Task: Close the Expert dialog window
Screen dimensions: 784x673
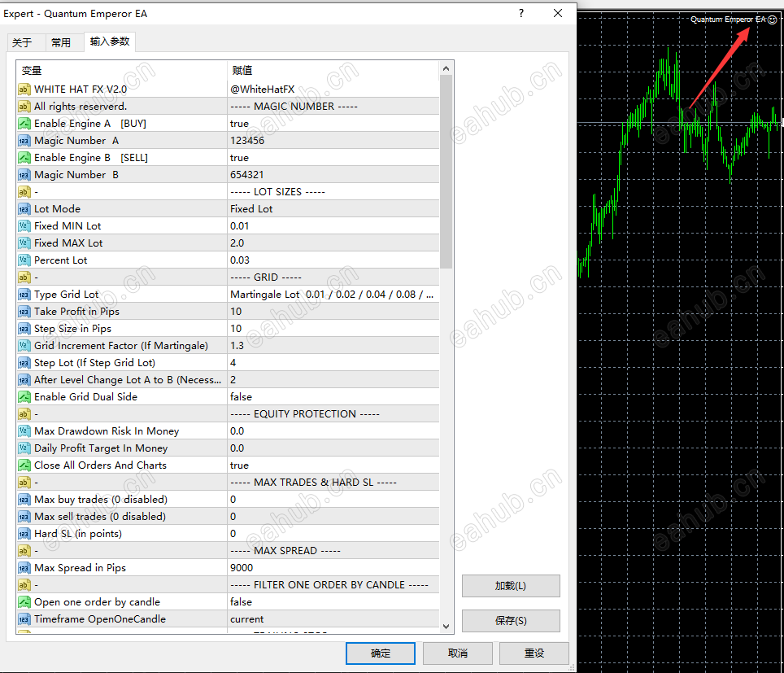Action: (x=558, y=13)
